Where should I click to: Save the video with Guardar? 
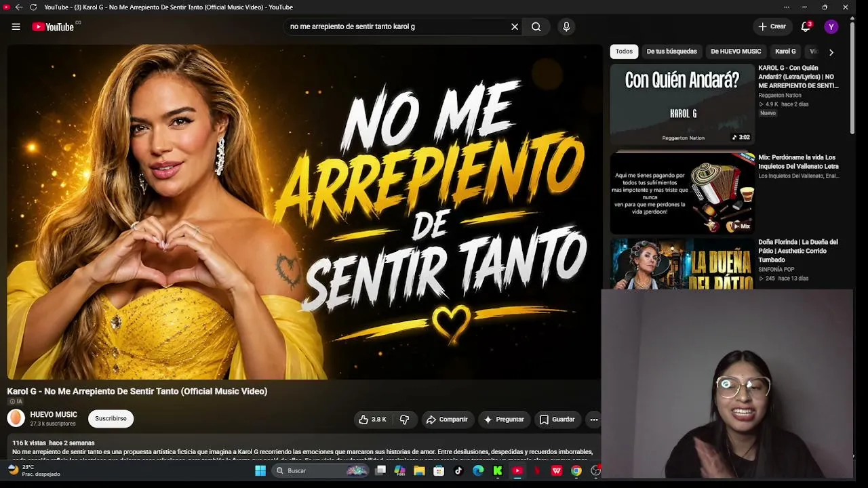coord(557,420)
